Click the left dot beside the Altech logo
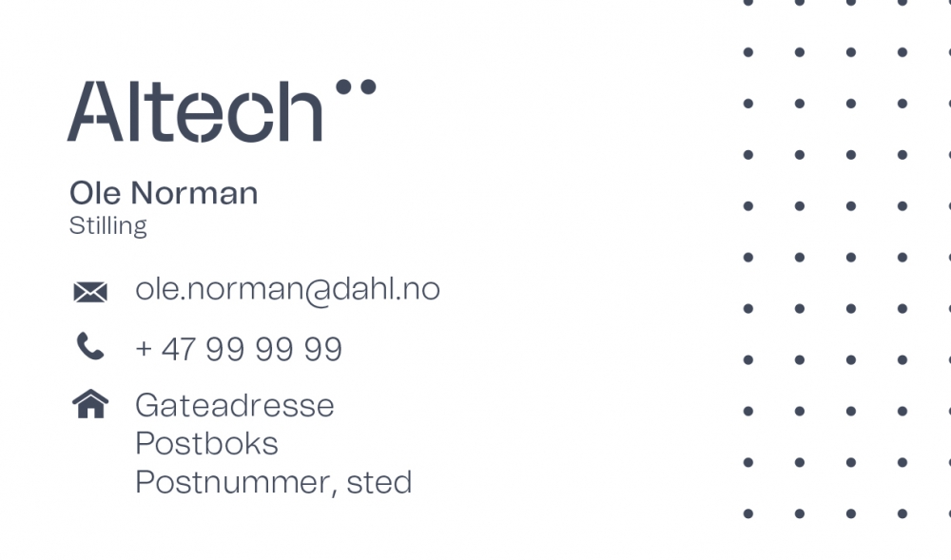This screenshot has height=560, width=951. click(x=344, y=87)
